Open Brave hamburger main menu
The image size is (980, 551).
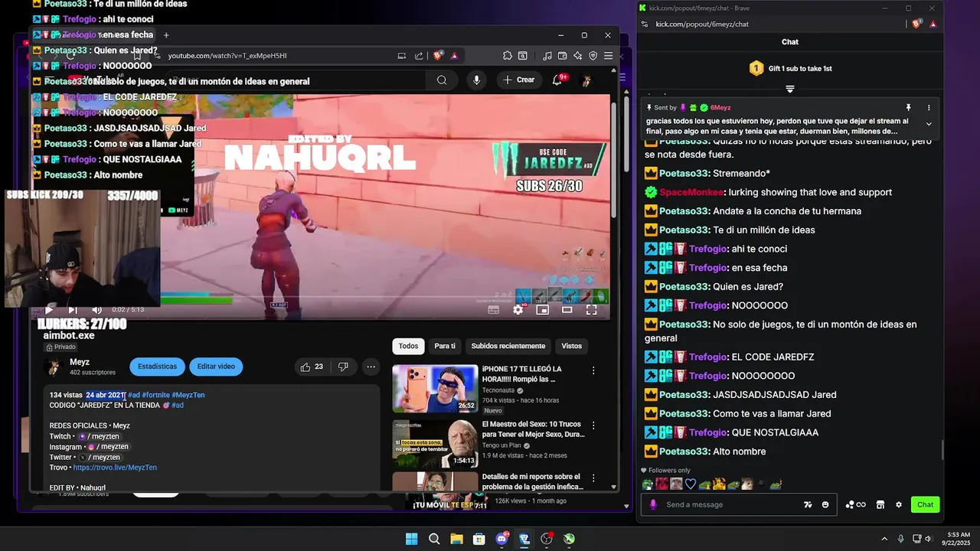609,56
